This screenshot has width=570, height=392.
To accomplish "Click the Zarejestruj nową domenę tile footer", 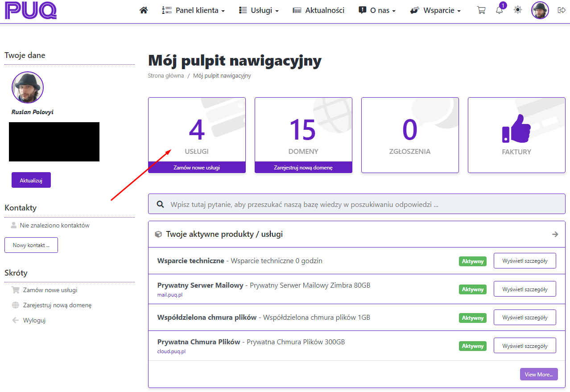I will 303,168.
